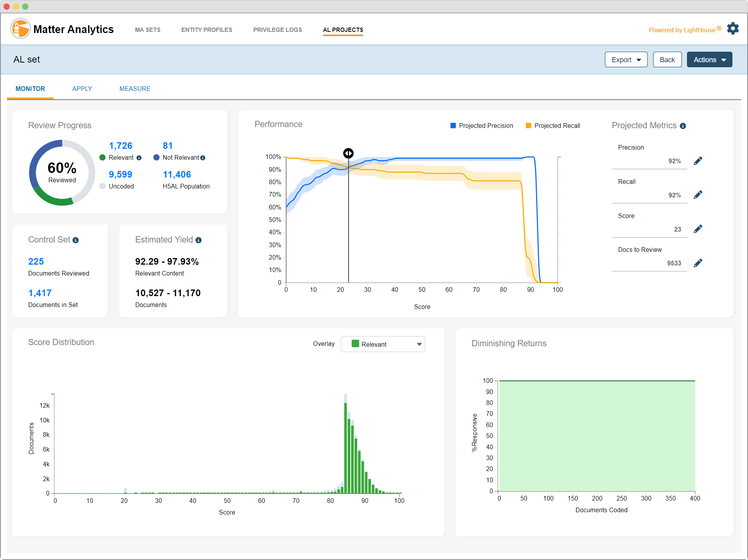
Task: Click the Back button
Action: [667, 59]
